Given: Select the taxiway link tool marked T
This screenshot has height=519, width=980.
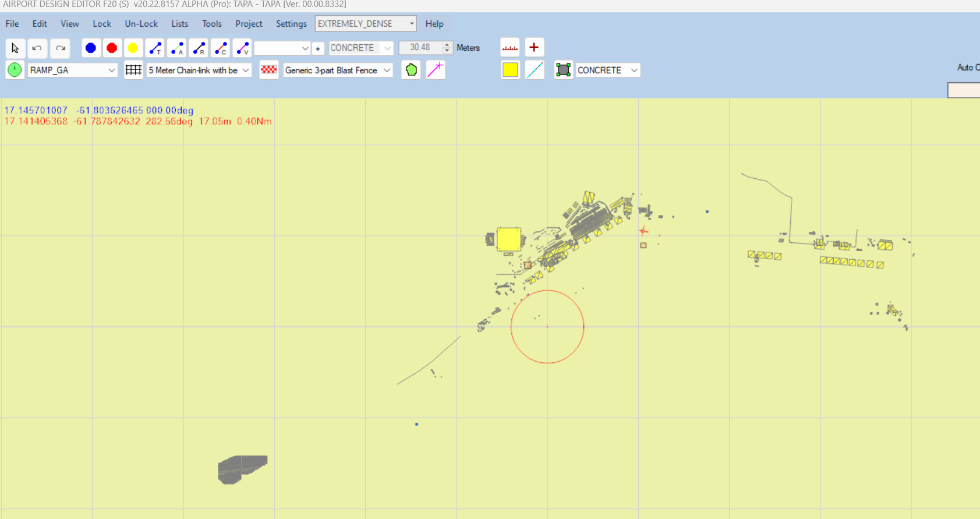Looking at the screenshot, I should [155, 48].
